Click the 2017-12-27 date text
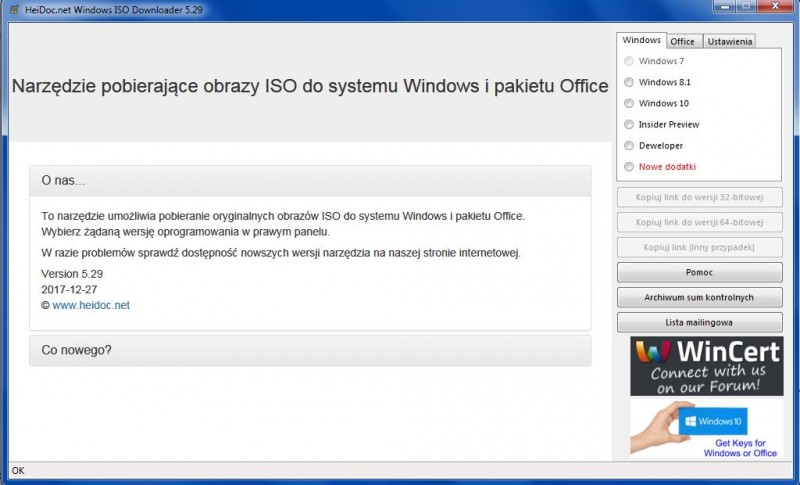This screenshot has width=800, height=485. point(69,290)
